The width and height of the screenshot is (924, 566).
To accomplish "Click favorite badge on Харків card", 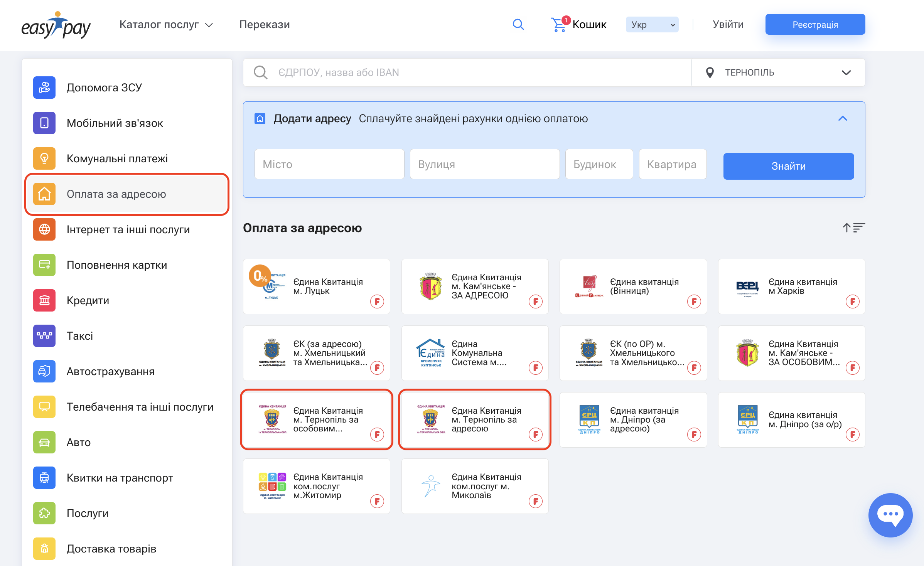I will click(852, 302).
